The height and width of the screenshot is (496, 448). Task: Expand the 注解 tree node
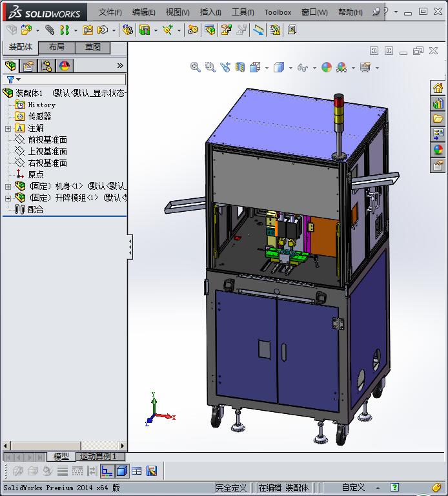pyautogui.click(x=8, y=129)
